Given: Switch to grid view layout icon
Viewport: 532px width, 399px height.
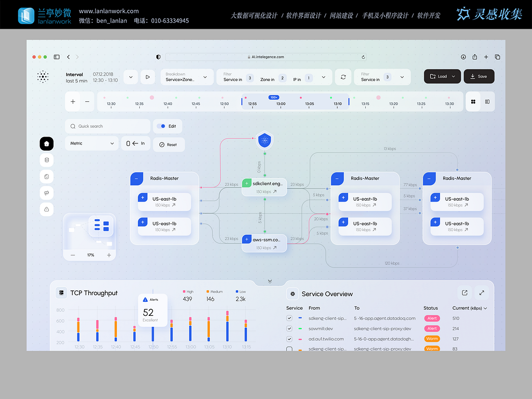Looking at the screenshot, I should 473,102.
